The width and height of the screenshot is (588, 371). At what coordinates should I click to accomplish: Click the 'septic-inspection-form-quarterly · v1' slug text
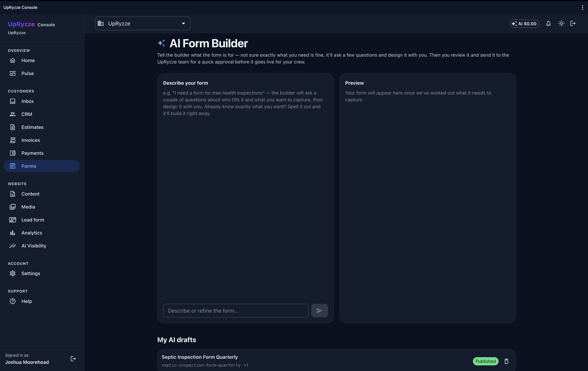[205, 365]
